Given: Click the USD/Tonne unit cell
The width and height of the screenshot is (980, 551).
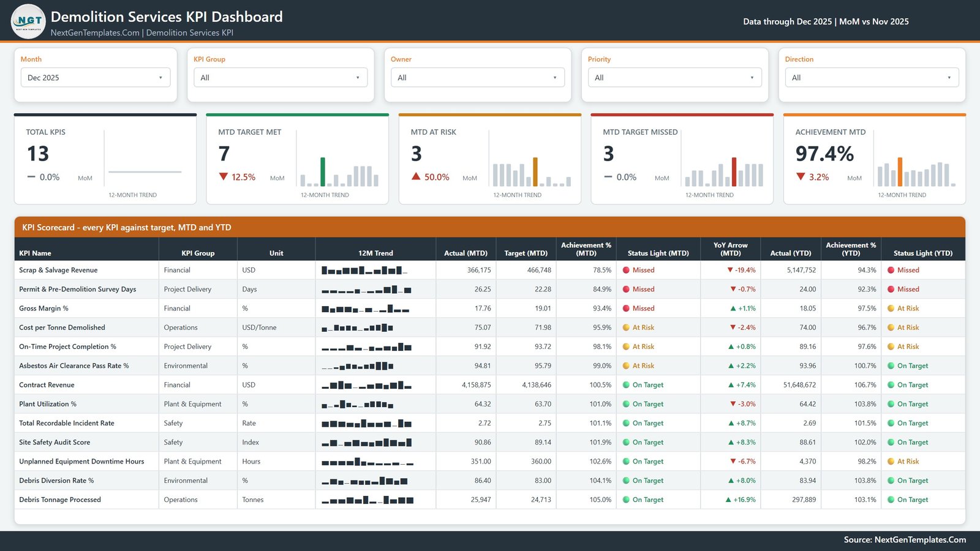Looking at the screenshot, I should click(x=259, y=328).
